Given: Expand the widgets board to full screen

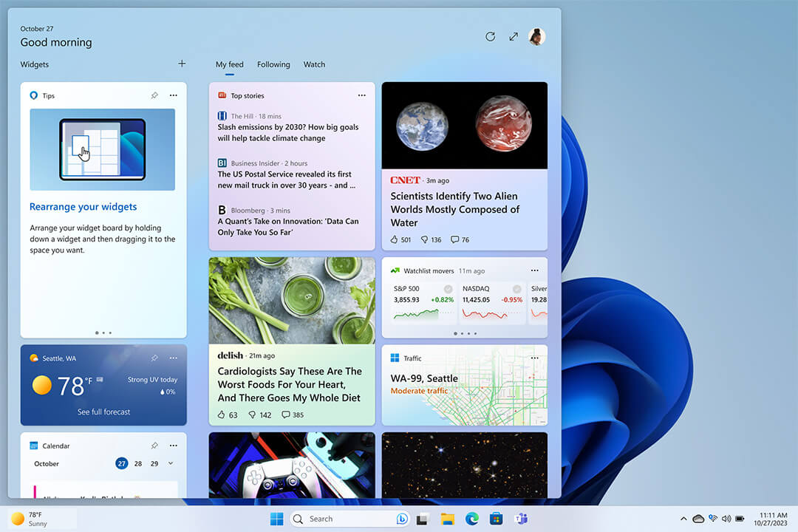Looking at the screenshot, I should tap(514, 36).
